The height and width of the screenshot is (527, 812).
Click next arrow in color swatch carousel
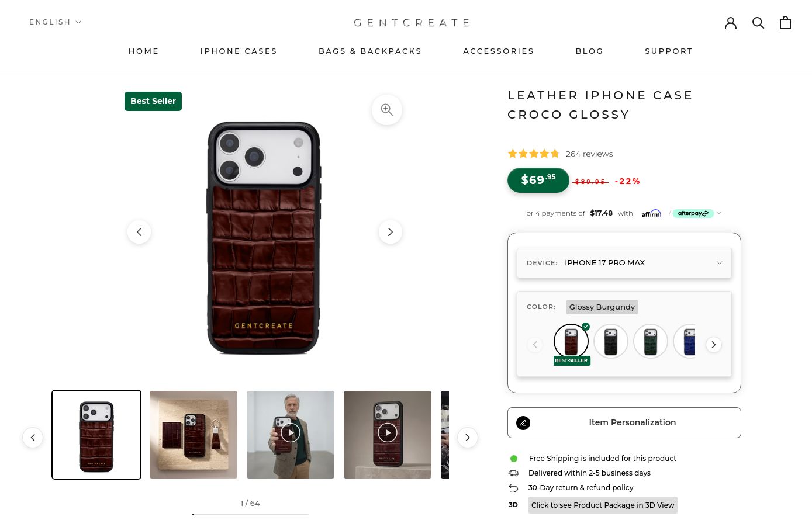(714, 345)
